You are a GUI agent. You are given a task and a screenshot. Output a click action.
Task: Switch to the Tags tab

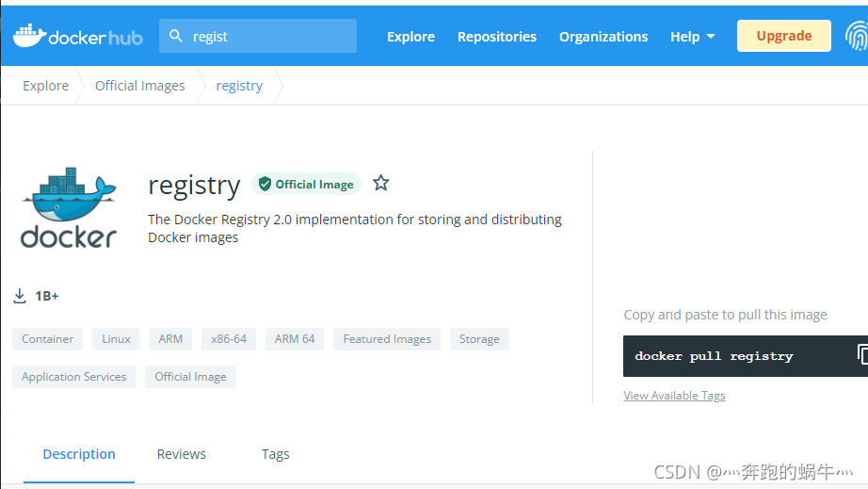(x=275, y=454)
